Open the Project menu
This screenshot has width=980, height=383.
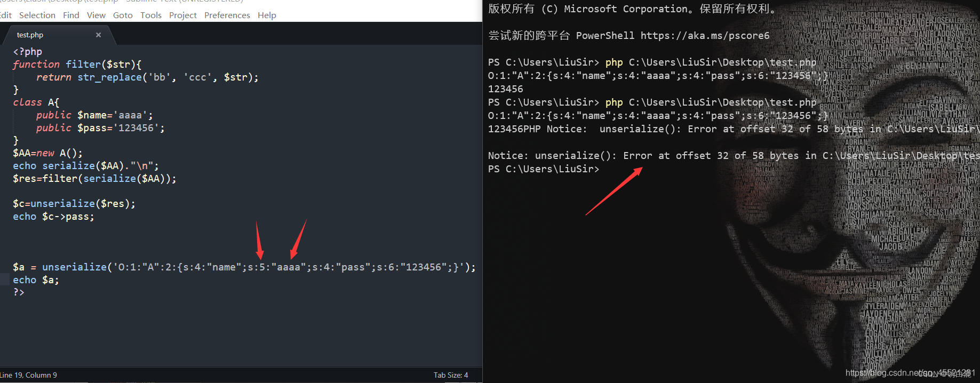click(x=183, y=15)
